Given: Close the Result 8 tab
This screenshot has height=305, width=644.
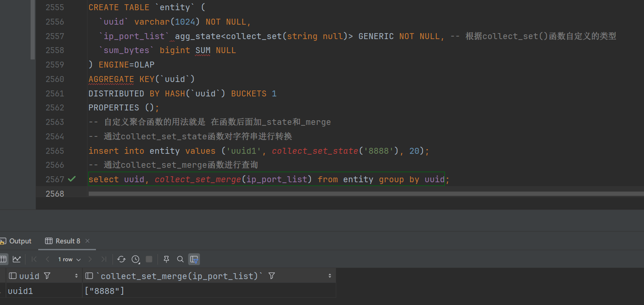Looking at the screenshot, I should pyautogui.click(x=87, y=241).
